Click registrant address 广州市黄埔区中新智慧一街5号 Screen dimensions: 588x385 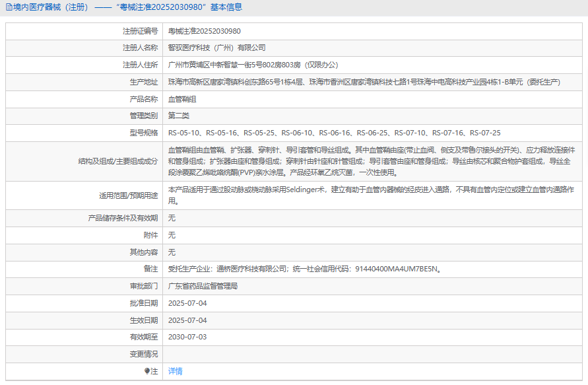(253, 65)
